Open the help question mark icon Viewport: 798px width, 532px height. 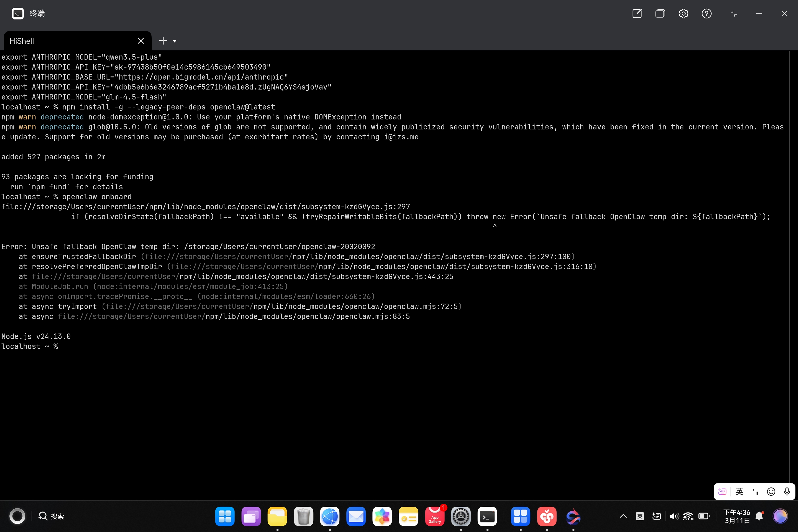pyautogui.click(x=706, y=14)
